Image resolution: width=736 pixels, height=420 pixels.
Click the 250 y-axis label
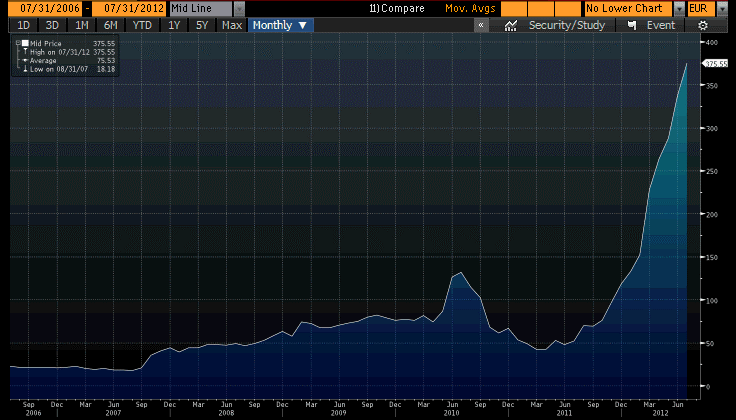click(x=712, y=171)
